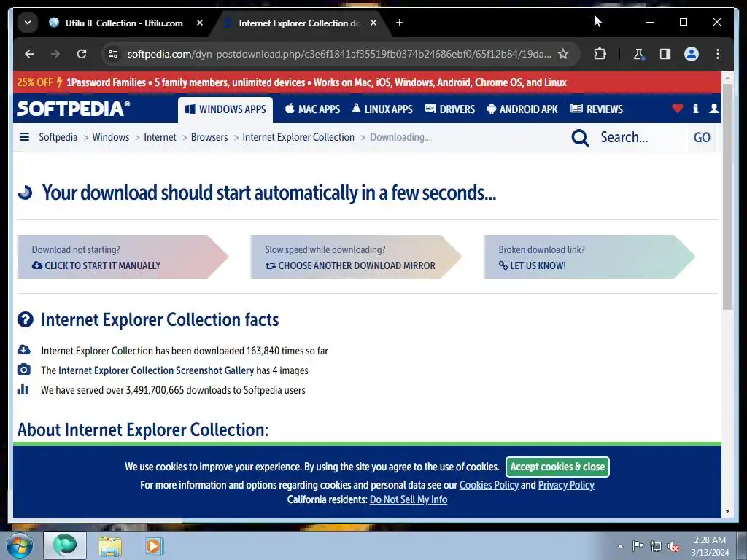Go back to the previous page

[x=29, y=54]
